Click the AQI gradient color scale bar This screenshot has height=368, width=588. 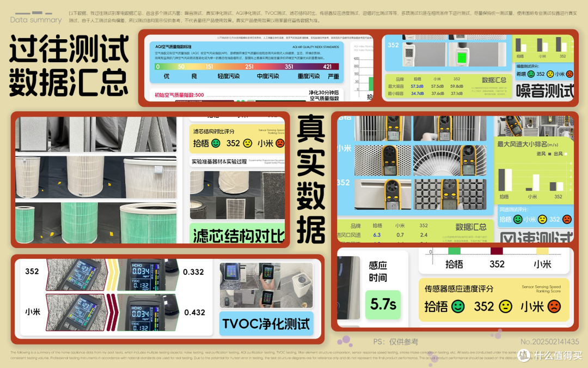pos(247,67)
